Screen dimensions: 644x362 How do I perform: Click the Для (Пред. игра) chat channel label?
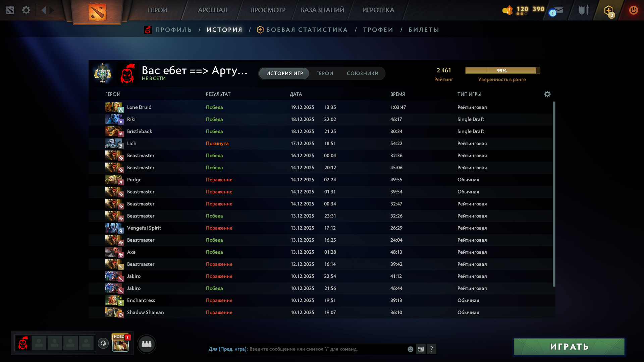228,349
